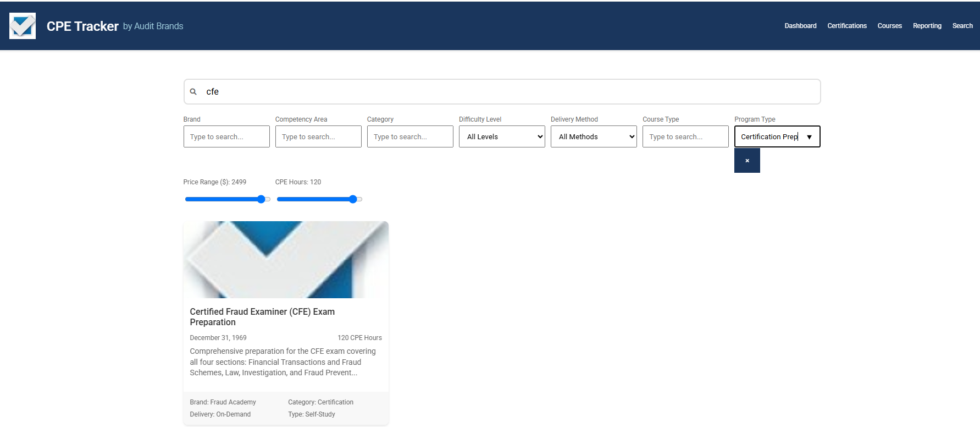Click the Type: Self-Study text
The image size is (980, 427).
pyautogui.click(x=311, y=414)
